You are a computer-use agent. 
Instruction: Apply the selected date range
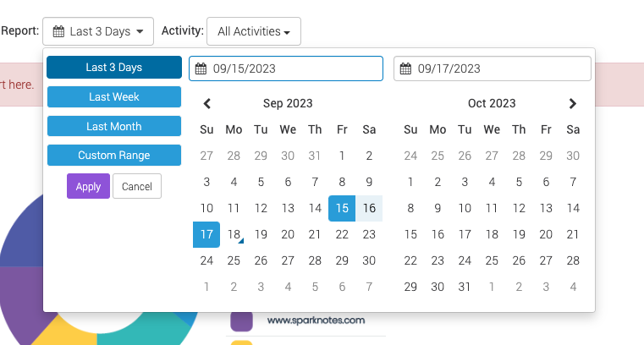[x=88, y=186]
